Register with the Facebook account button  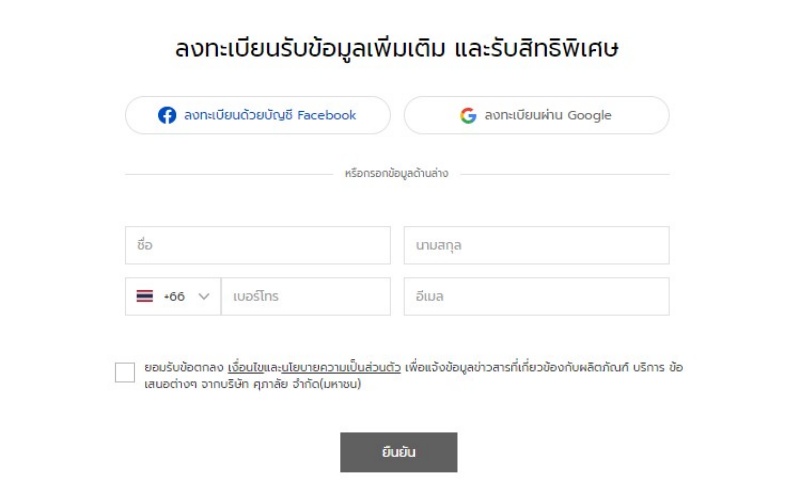pos(257,115)
